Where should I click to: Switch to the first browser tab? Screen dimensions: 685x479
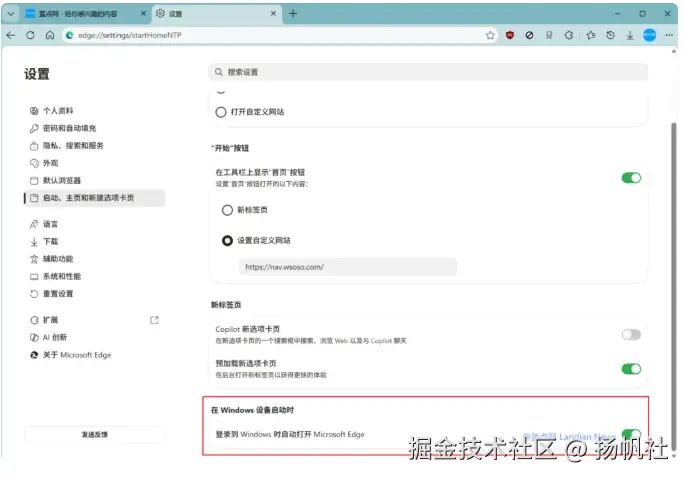[85, 14]
